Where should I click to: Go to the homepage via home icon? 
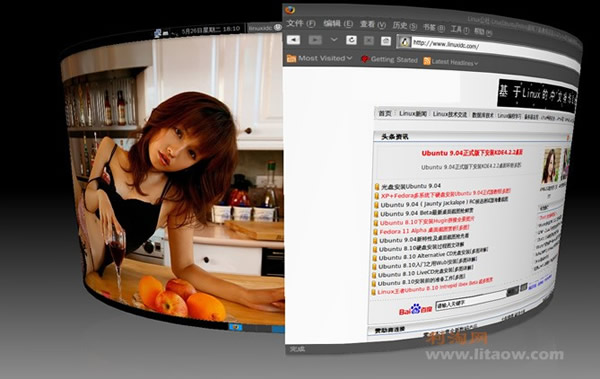click(386, 41)
